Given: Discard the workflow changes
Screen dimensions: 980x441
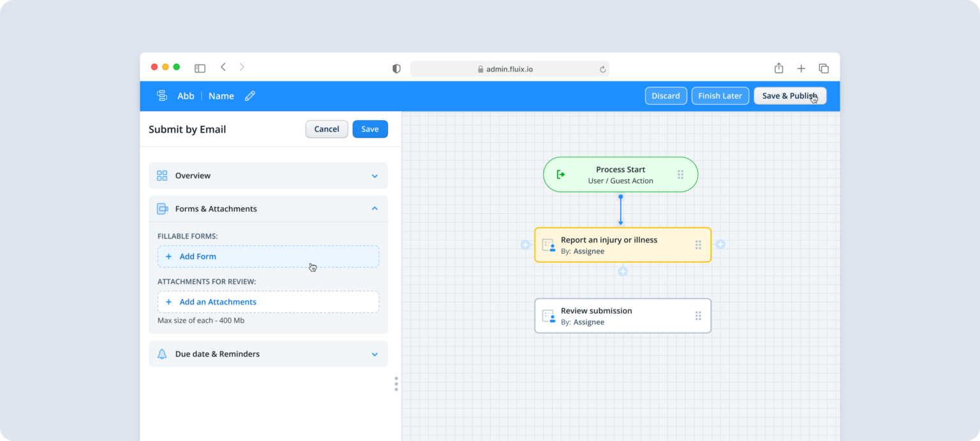Looking at the screenshot, I should click(665, 95).
